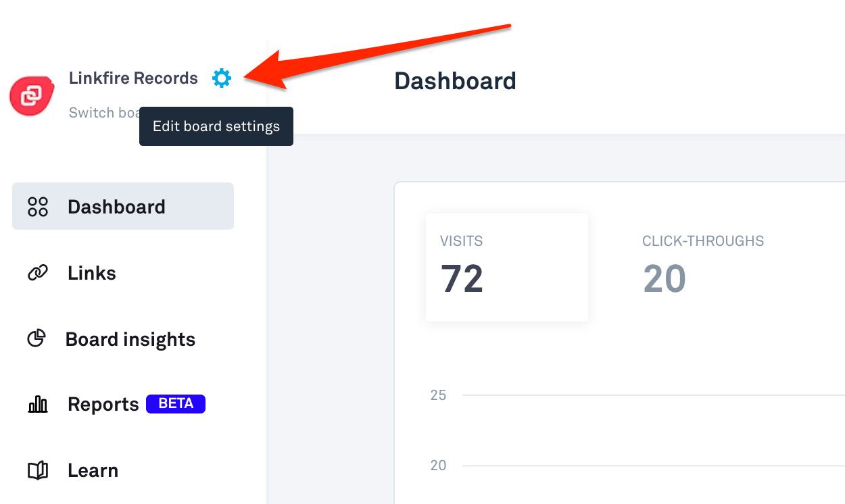This screenshot has height=504, width=845.
Task: Click the Dashboard four-circles icon
Action: pos(38,207)
